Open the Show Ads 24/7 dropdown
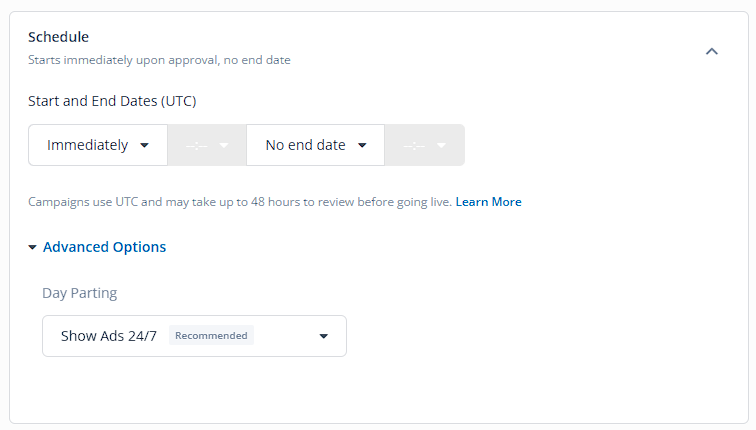756x430 pixels. [194, 336]
